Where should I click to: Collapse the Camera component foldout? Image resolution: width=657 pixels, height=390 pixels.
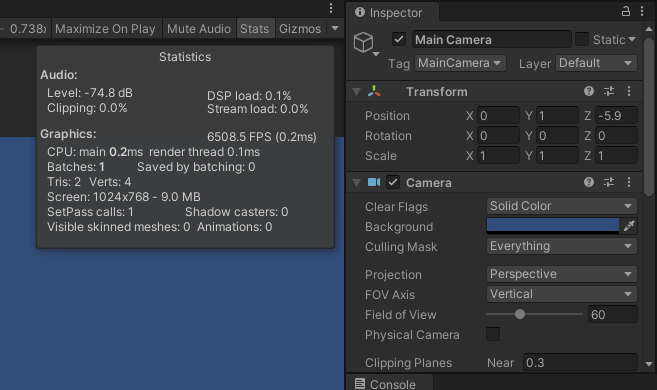[357, 182]
